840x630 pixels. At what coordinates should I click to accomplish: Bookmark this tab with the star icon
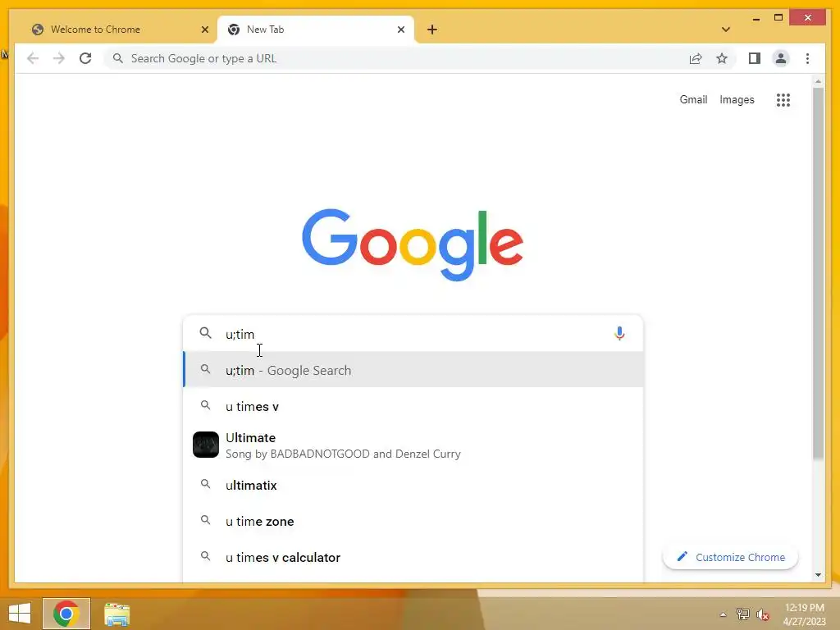click(x=722, y=58)
